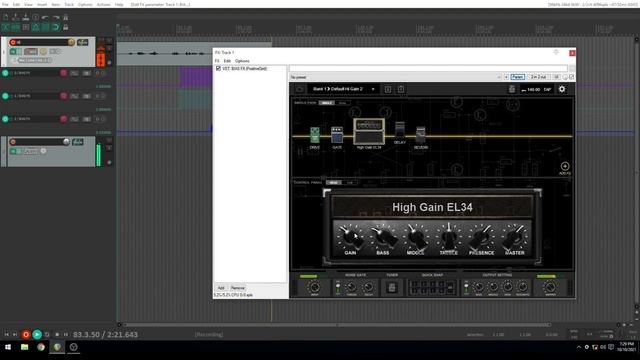
Task: Click the save preset icon beside preset name
Action: pyautogui.click(x=388, y=89)
